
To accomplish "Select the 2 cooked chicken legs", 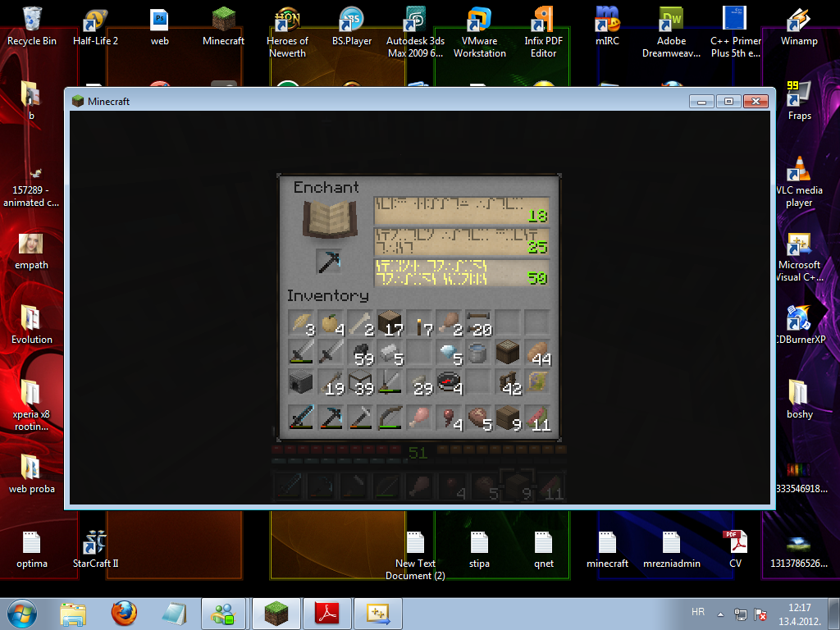I will (x=449, y=324).
